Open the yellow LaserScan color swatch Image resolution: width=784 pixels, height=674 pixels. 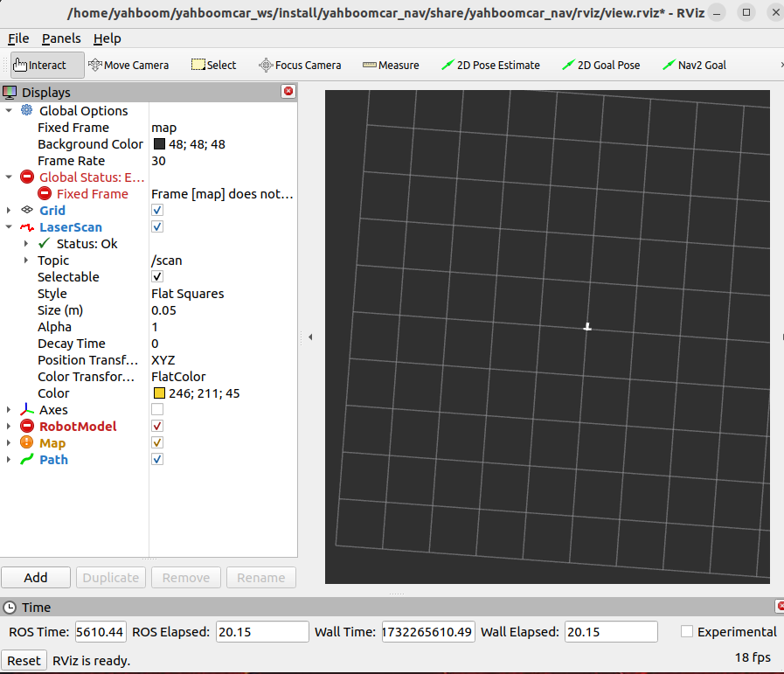159,393
